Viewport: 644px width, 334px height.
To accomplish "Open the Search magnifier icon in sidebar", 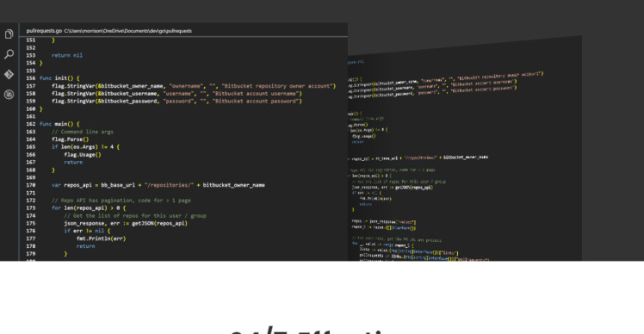I will [9, 54].
